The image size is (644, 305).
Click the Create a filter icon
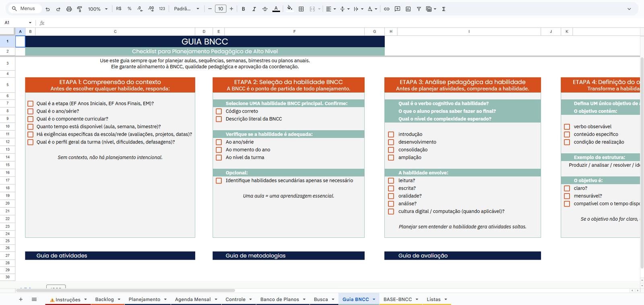[419, 9]
